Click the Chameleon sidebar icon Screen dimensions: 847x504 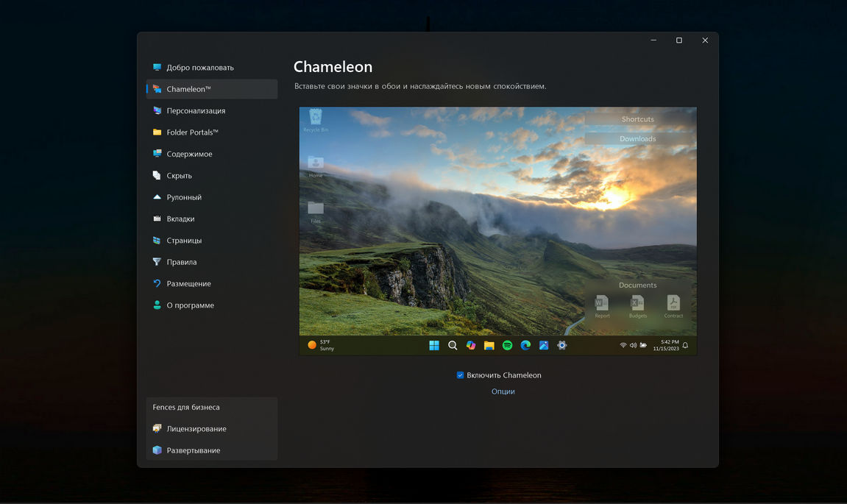click(157, 89)
